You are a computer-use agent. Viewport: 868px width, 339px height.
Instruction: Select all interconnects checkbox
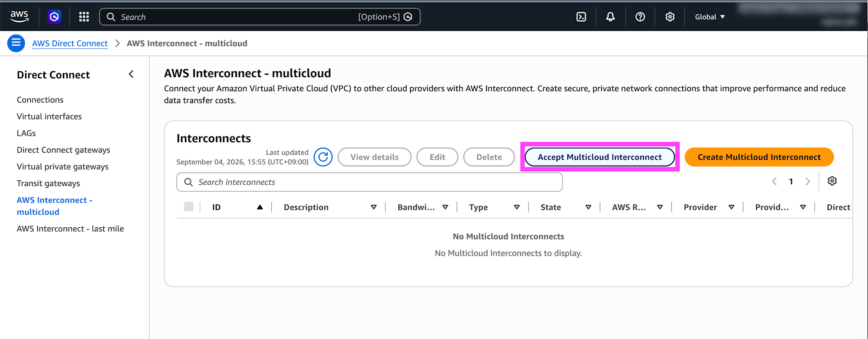tap(188, 206)
